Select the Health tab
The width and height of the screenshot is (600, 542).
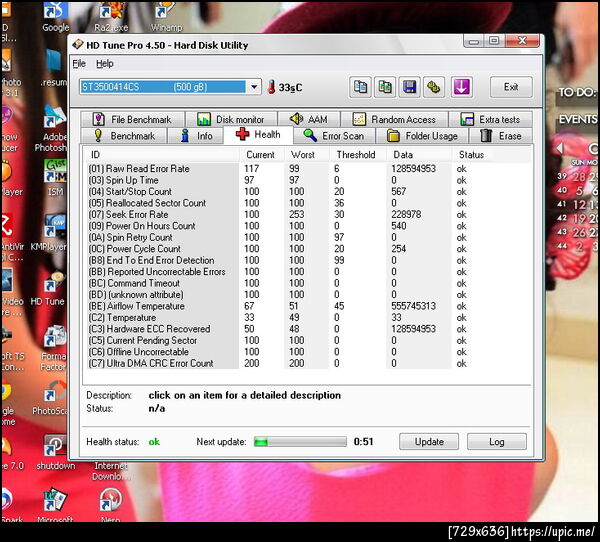pos(258,135)
